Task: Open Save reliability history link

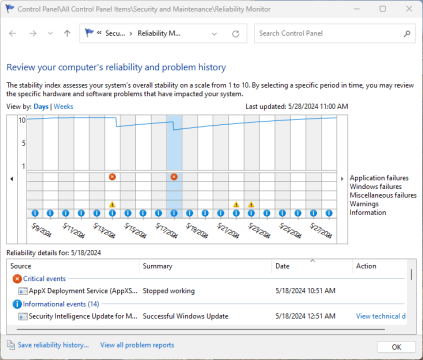Action: (53, 345)
